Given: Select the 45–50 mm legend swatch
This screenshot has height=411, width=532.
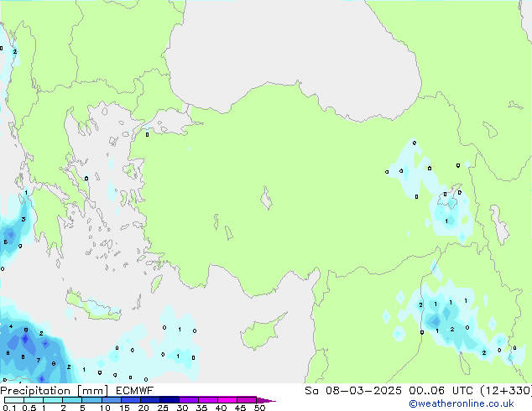Looking at the screenshot, I should pos(247,400).
